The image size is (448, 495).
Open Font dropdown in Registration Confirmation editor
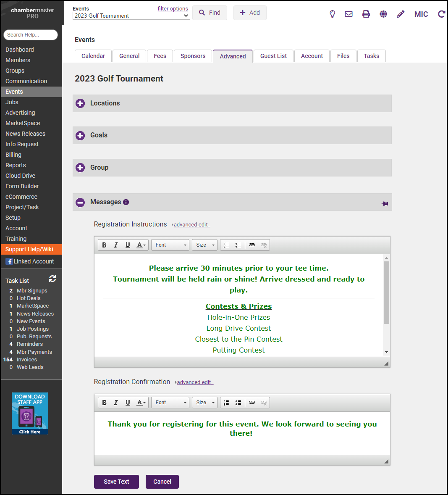[170, 403]
